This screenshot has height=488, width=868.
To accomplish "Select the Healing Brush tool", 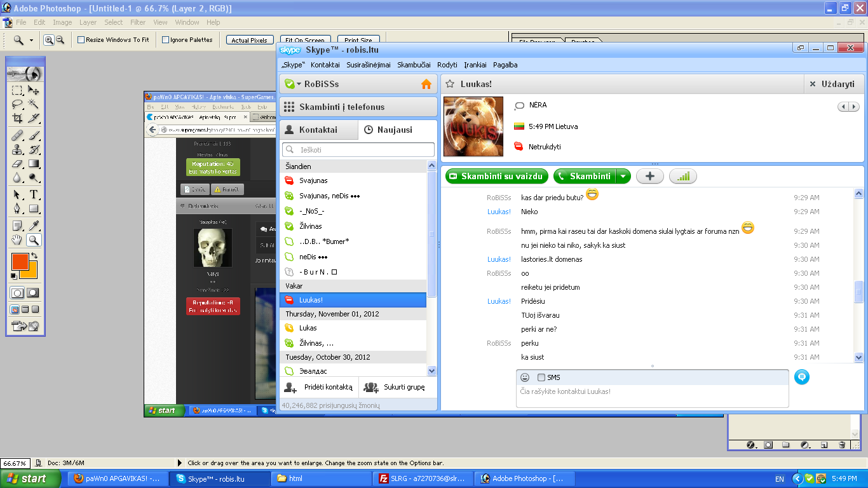I will [17, 135].
